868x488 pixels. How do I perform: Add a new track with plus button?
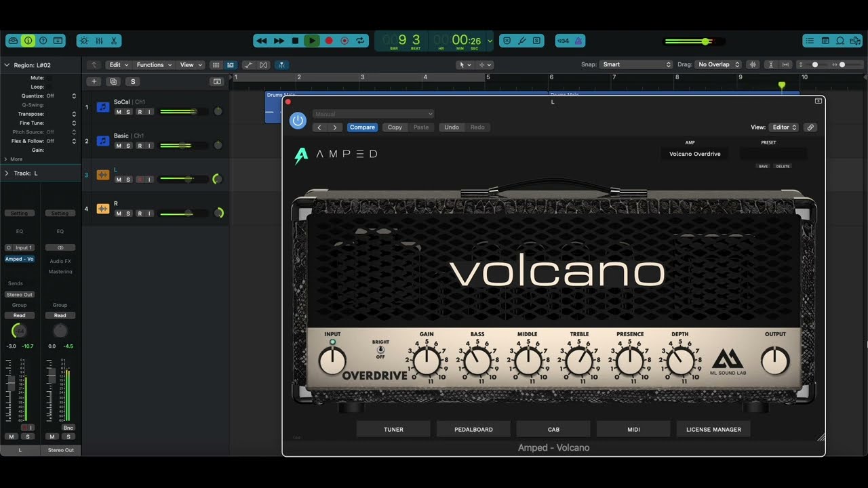click(94, 81)
